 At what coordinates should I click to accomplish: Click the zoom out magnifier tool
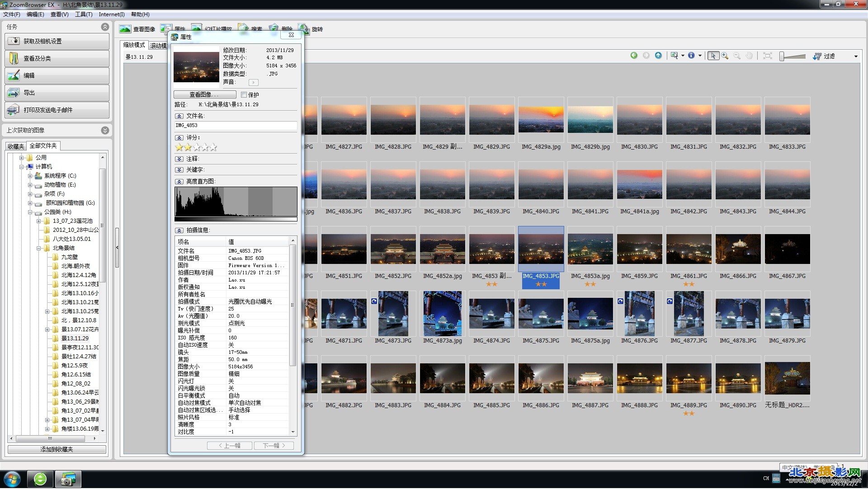point(737,56)
